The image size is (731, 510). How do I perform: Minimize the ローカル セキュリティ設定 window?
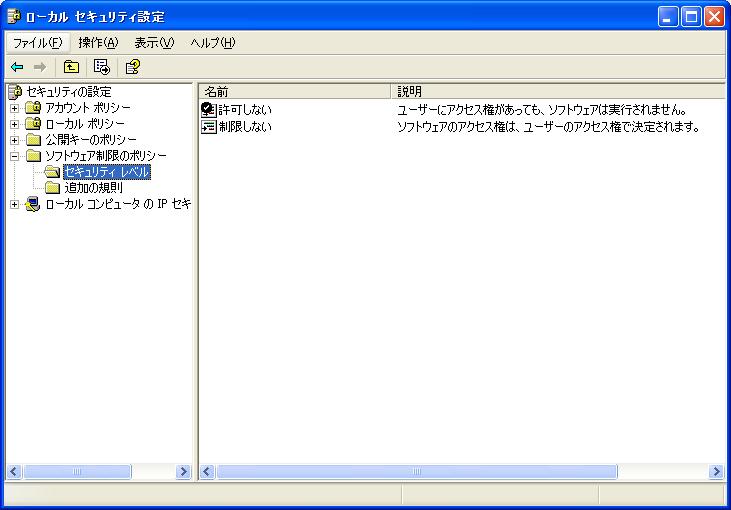668,17
